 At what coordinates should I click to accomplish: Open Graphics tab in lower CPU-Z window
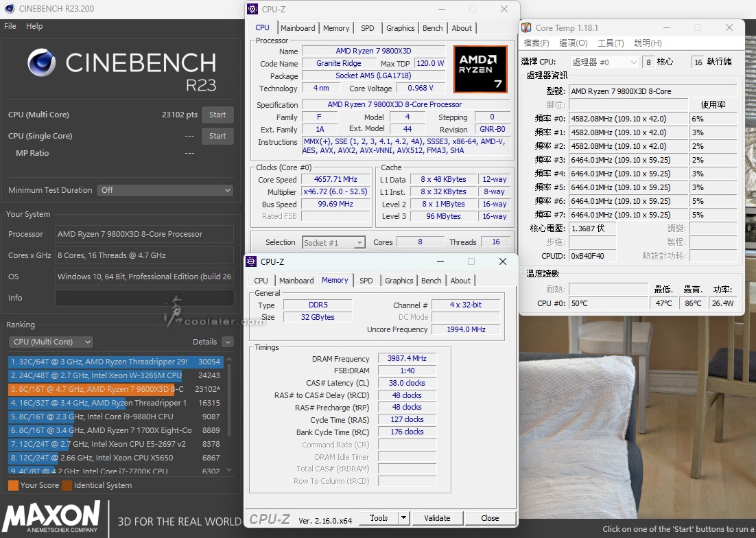point(399,281)
